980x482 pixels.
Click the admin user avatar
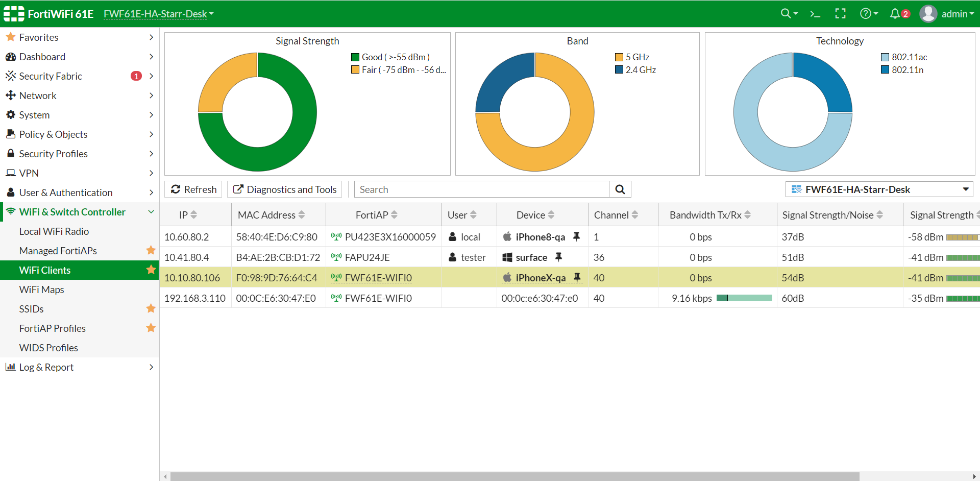[928, 14]
